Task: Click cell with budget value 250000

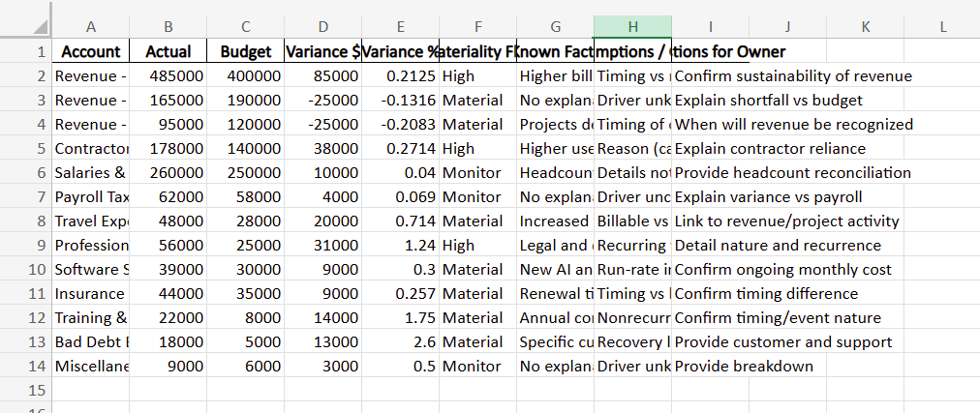Action: [x=246, y=173]
